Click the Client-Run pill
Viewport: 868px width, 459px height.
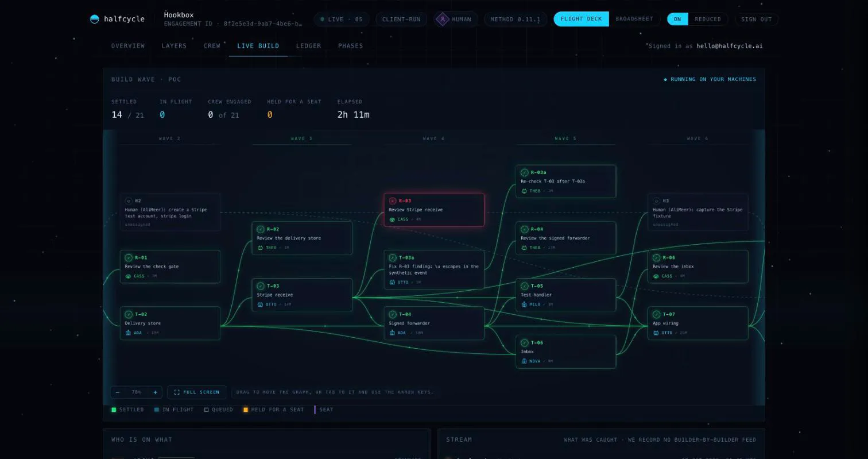[x=402, y=19]
